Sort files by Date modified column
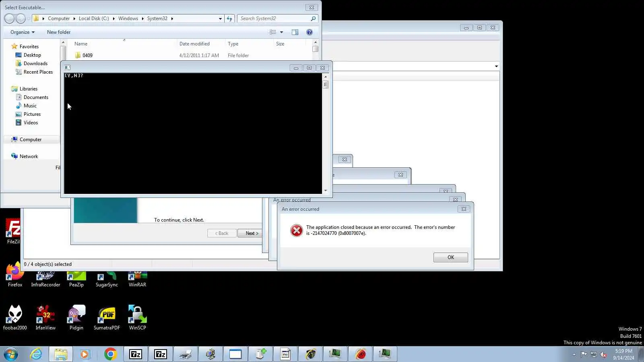 (201, 44)
